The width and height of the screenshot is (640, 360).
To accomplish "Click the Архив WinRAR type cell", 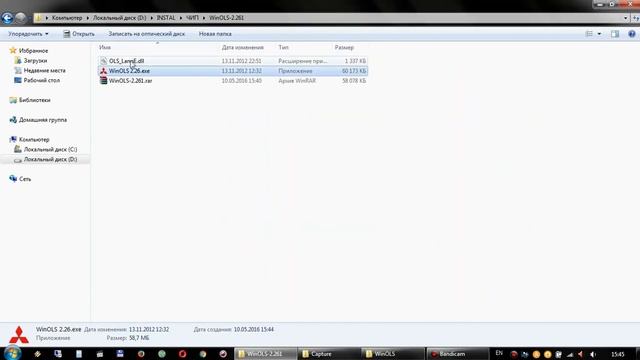I will 297,81.
